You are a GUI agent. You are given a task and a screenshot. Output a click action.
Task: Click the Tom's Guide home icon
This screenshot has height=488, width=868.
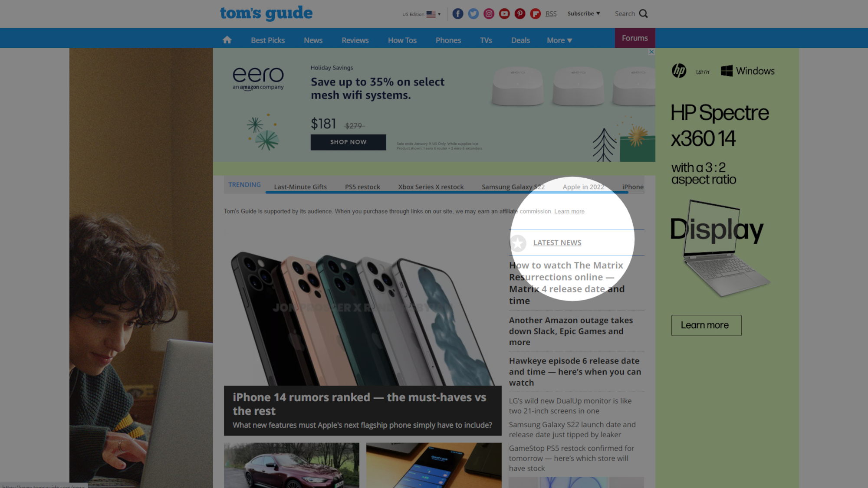[227, 40]
